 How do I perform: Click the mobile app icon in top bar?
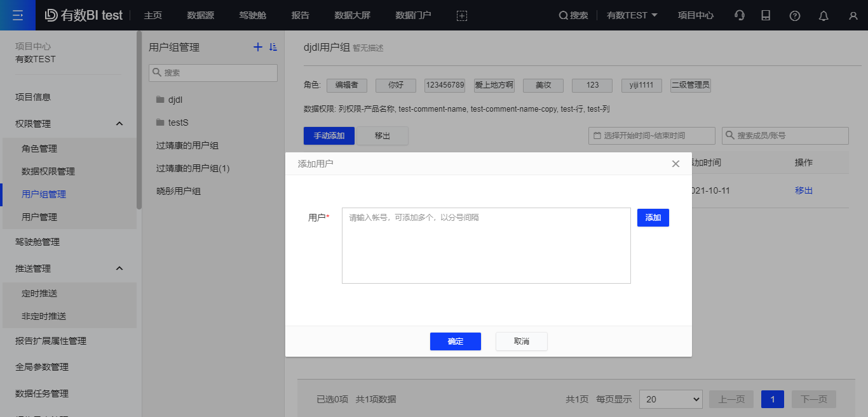(766, 15)
